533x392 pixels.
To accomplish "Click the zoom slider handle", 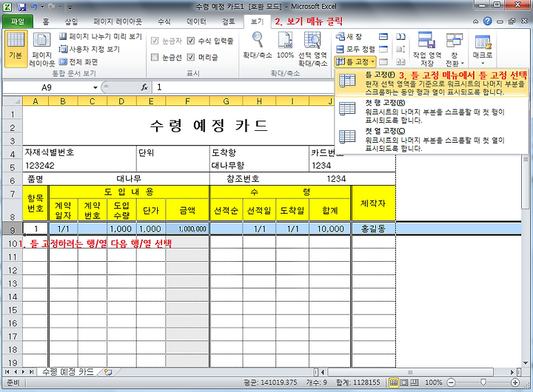I will 483,383.
